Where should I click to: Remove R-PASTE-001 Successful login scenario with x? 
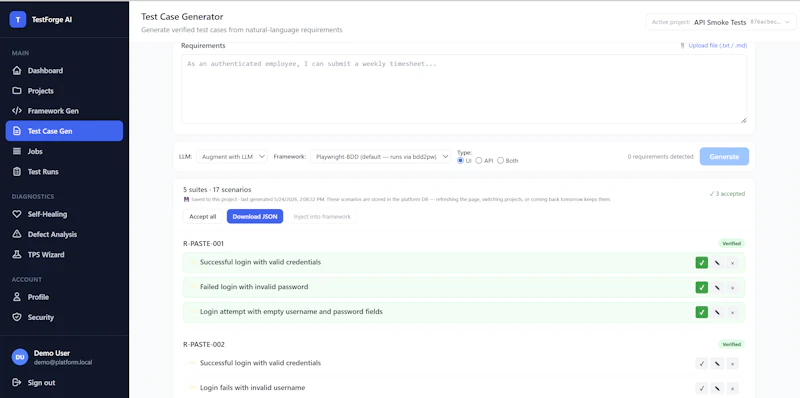click(x=732, y=263)
